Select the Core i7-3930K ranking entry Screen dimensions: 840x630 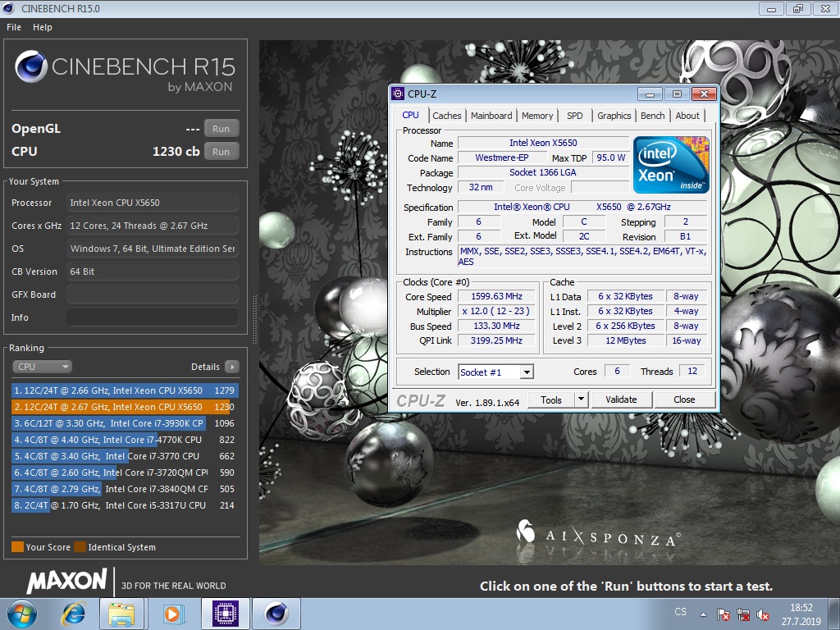click(x=125, y=423)
